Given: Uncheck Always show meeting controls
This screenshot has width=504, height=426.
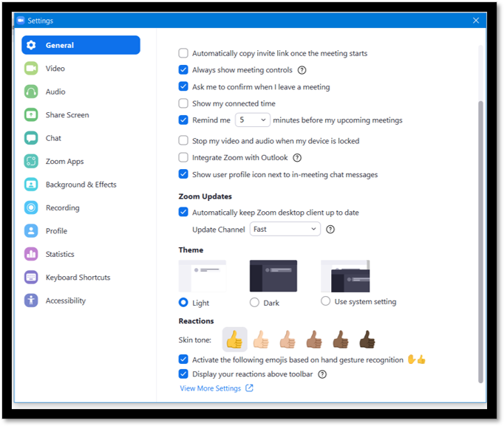Looking at the screenshot, I should point(183,69).
